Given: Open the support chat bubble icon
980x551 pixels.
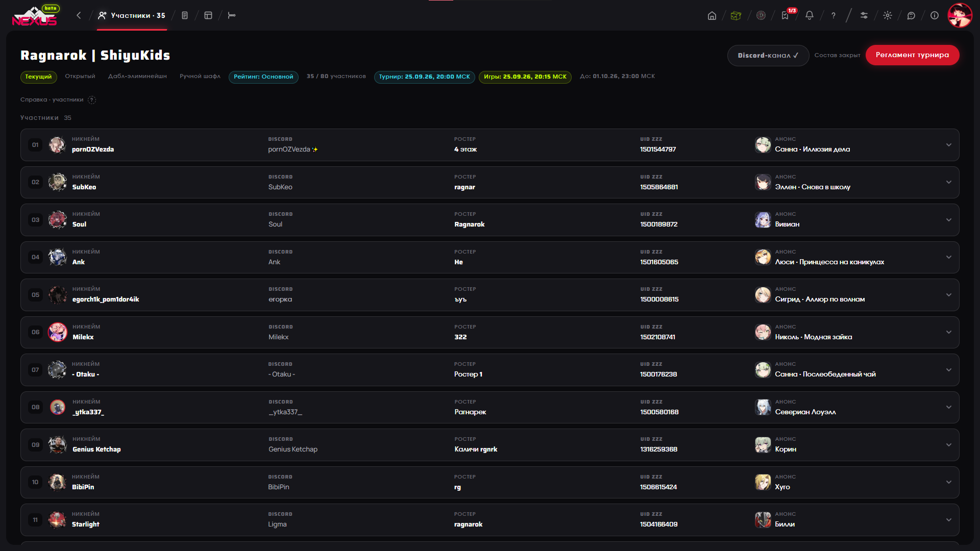Looking at the screenshot, I should point(911,15).
